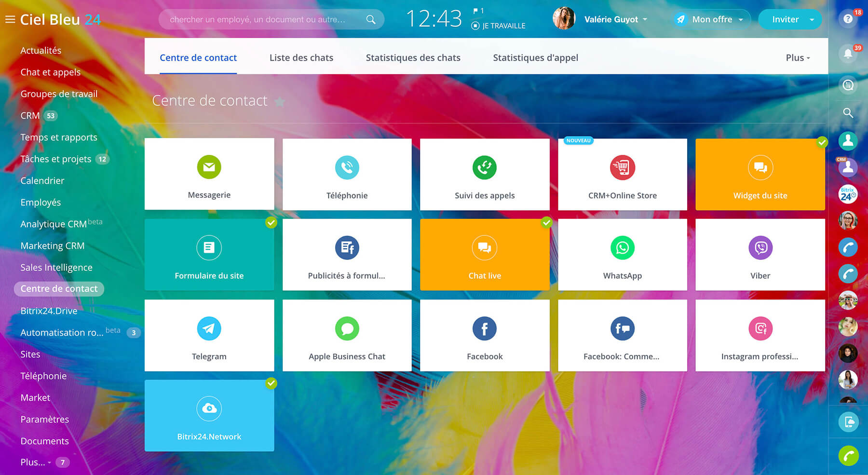
Task: Open the Bitrix24.Network tile
Action: (x=209, y=416)
